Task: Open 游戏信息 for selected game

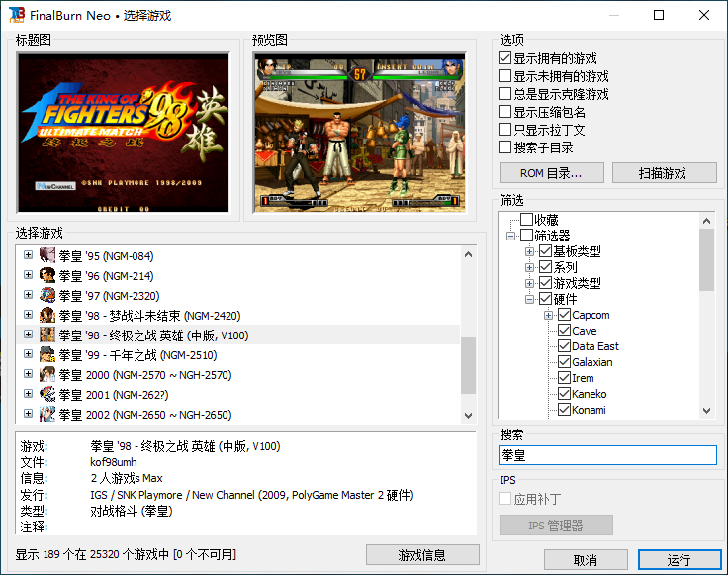Action: [x=422, y=555]
